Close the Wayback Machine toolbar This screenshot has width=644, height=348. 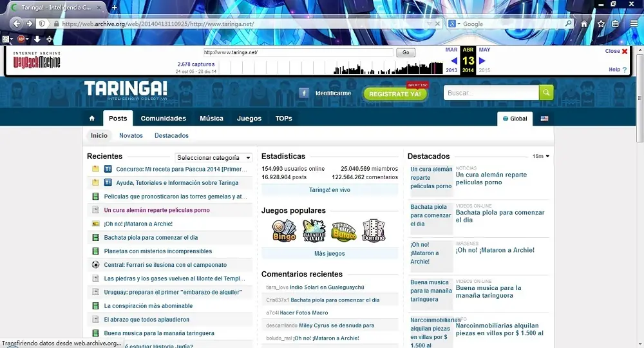tap(616, 51)
